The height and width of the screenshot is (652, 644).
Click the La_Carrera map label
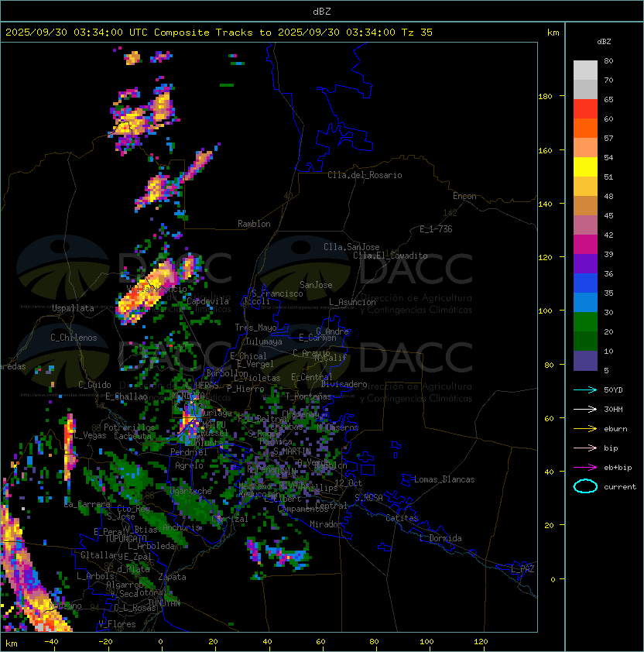87,504
